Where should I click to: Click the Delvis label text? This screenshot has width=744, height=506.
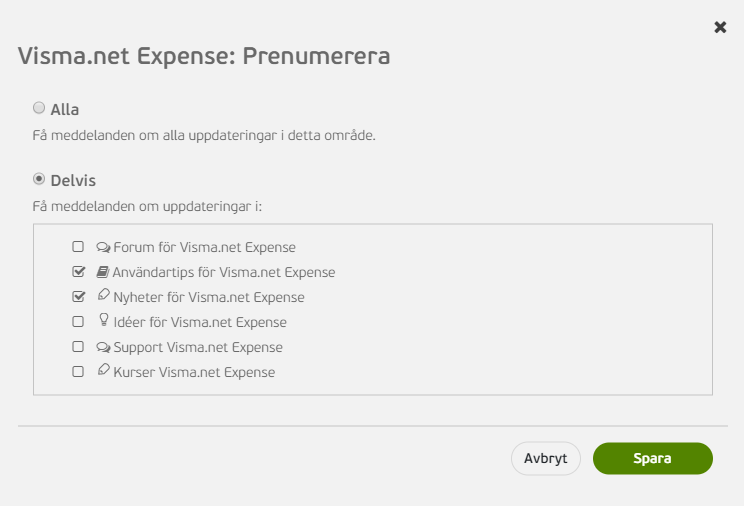73,181
